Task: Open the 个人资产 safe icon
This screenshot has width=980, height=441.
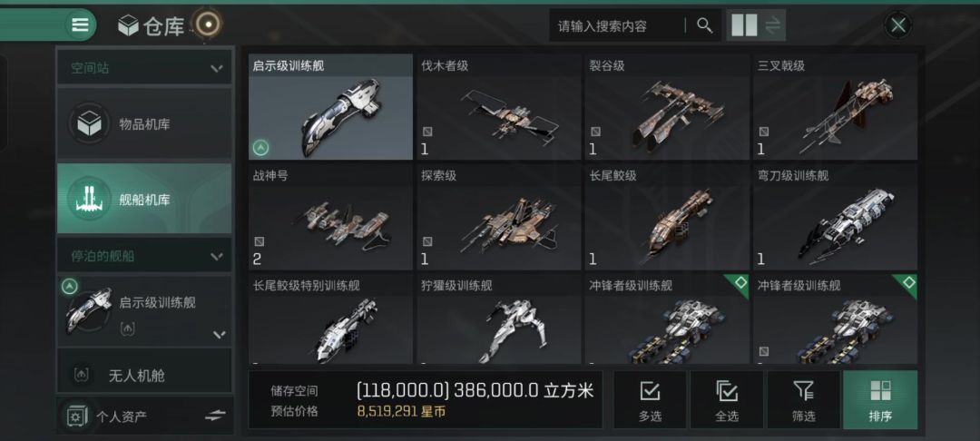Action: point(76,416)
